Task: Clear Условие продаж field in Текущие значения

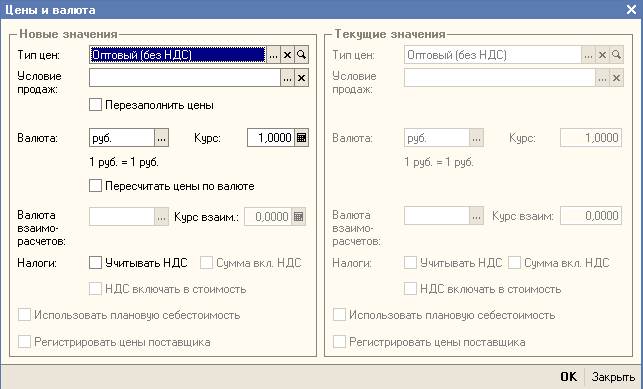Action: coord(616,78)
